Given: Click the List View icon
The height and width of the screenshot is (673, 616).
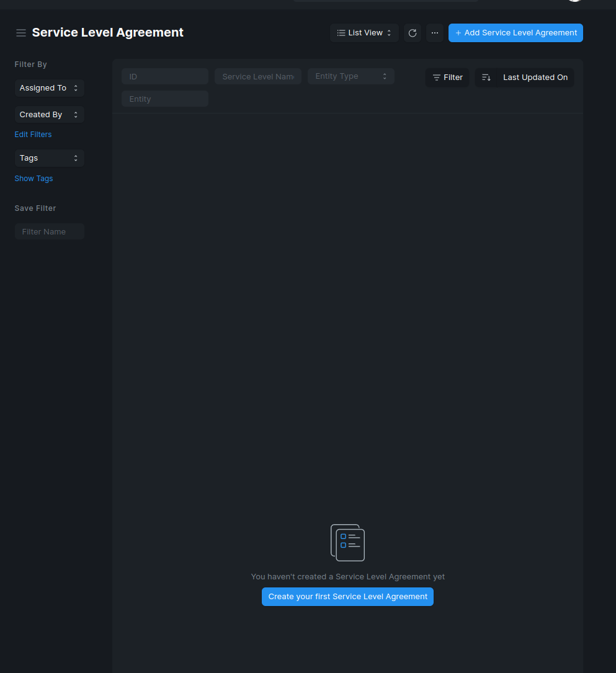Looking at the screenshot, I should (339, 32).
